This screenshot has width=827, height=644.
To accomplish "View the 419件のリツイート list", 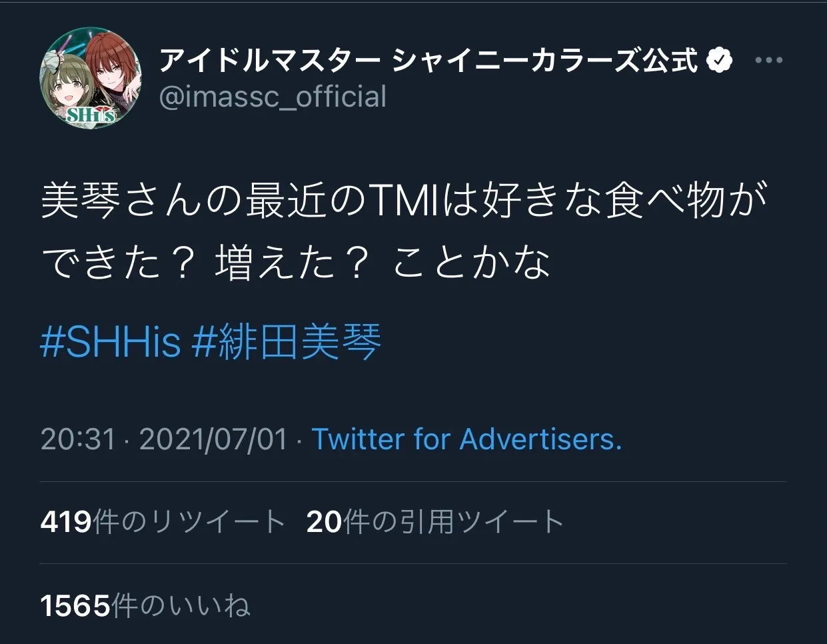I will [163, 522].
